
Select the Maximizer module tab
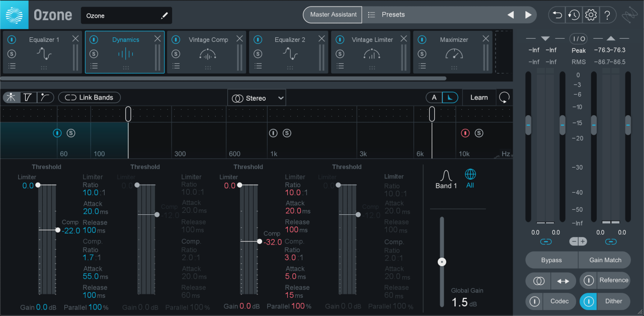(x=452, y=52)
